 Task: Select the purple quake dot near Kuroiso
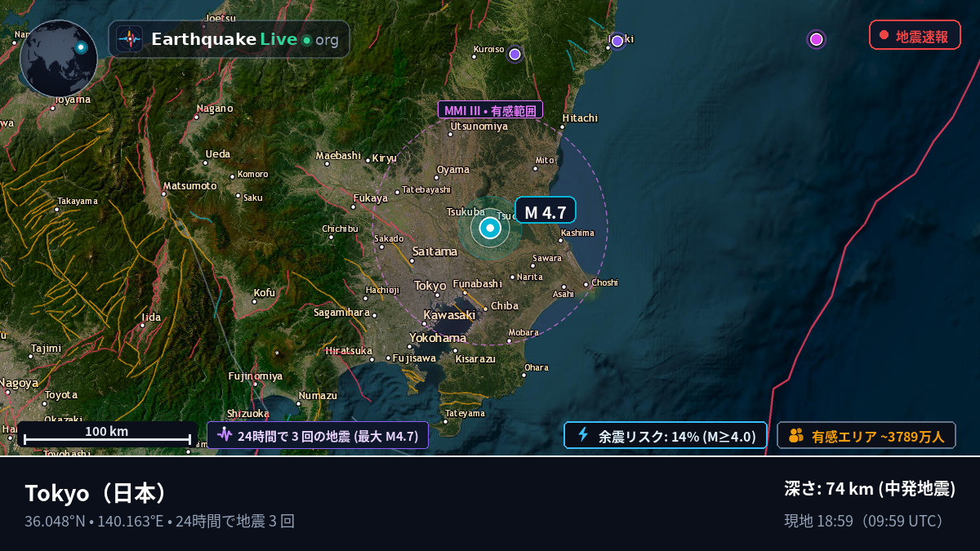tap(514, 54)
